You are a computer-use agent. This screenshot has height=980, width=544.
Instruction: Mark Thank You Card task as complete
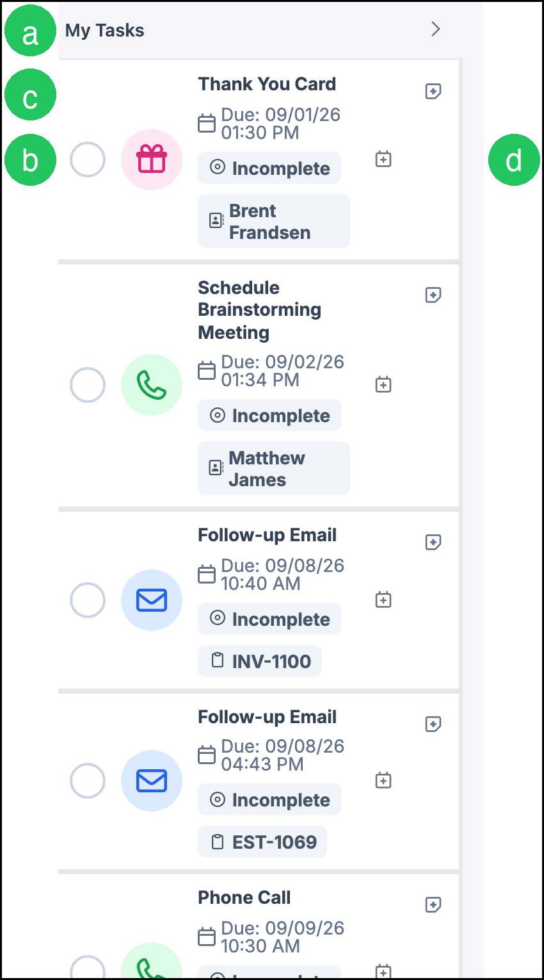tap(88, 159)
